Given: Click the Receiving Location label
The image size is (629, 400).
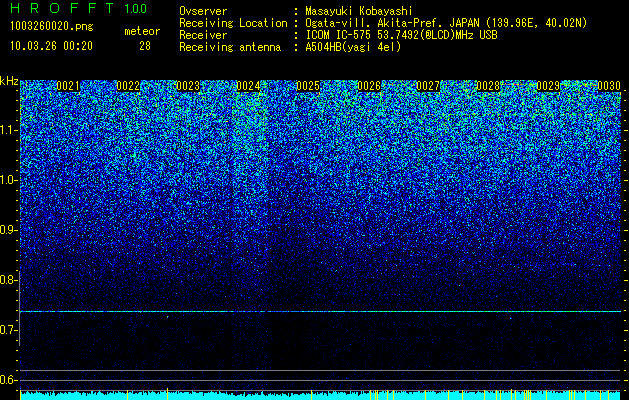Looking at the screenshot, I should 233,23.
